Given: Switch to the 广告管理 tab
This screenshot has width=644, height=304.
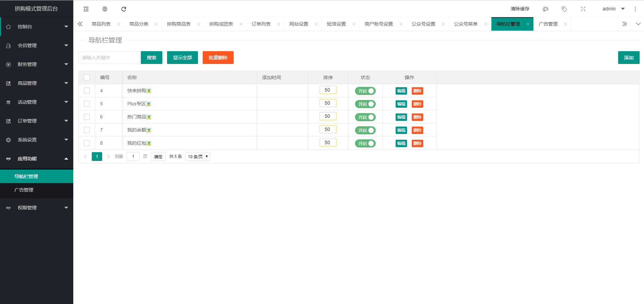Looking at the screenshot, I should 548,24.
